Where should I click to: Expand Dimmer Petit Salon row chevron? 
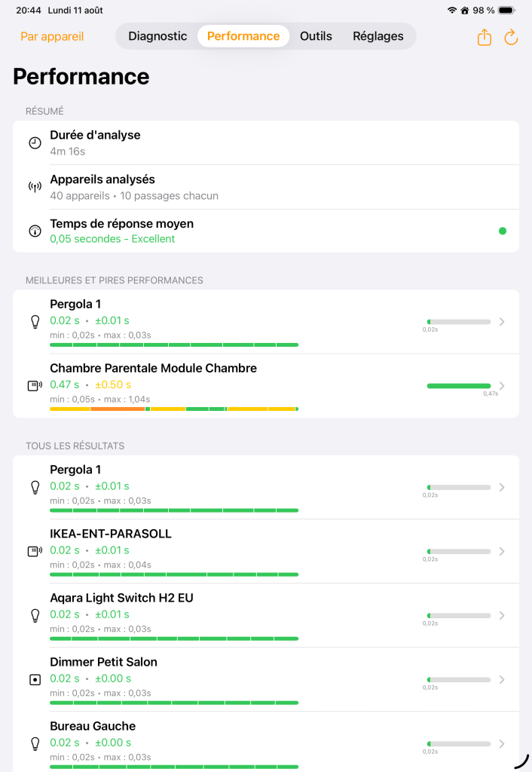503,679
